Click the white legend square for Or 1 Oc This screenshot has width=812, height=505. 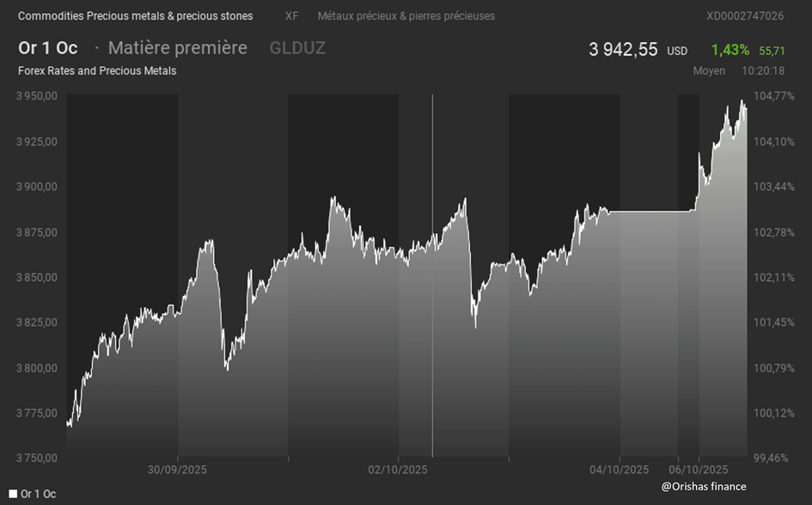coord(13,494)
